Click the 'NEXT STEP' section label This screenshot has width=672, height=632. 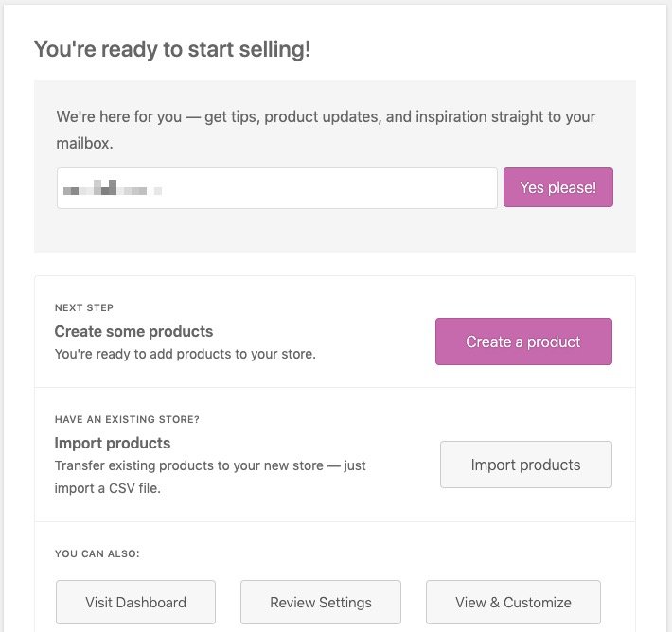pyautogui.click(x=84, y=308)
